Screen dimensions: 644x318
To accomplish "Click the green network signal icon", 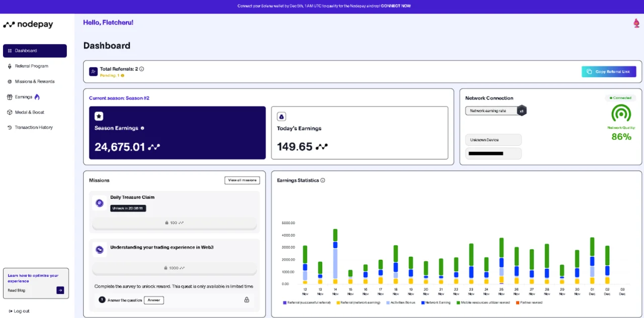I will point(621,113).
